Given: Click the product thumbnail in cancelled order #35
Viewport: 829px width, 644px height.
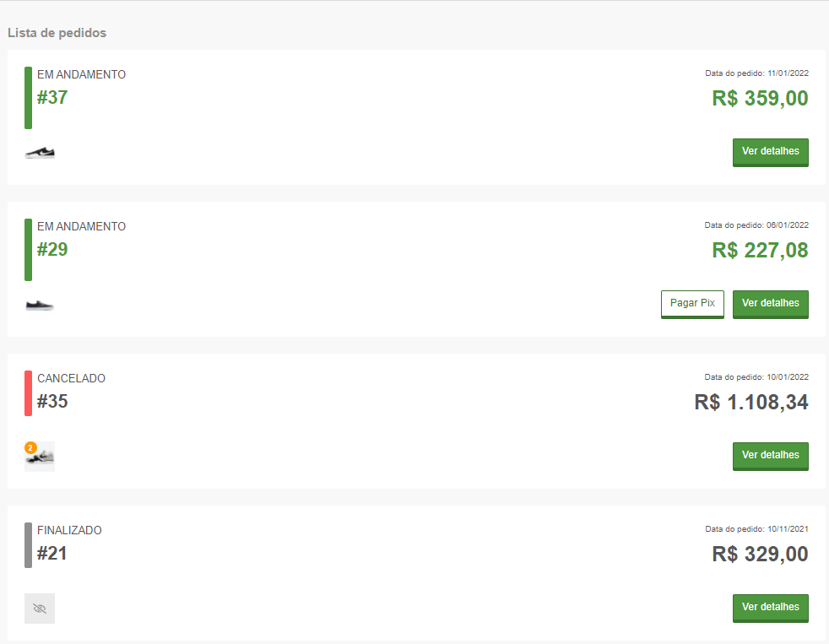Looking at the screenshot, I should coord(41,457).
